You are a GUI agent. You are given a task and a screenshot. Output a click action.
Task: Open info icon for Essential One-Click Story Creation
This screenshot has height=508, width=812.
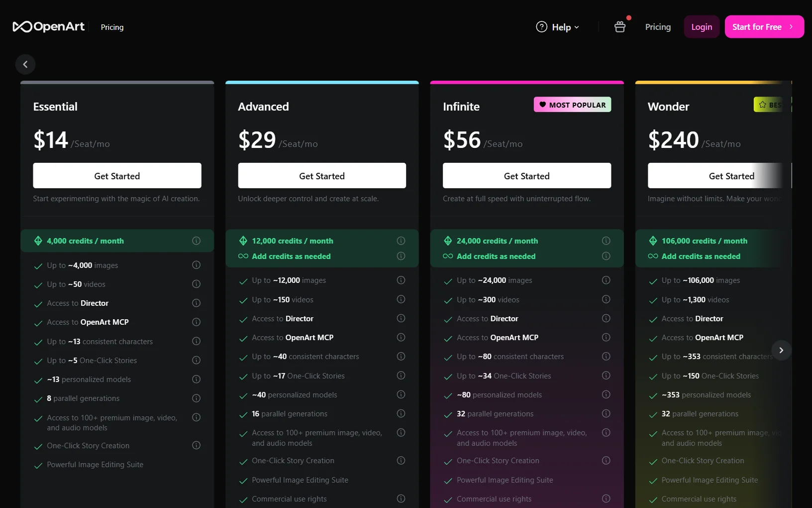pos(197,445)
